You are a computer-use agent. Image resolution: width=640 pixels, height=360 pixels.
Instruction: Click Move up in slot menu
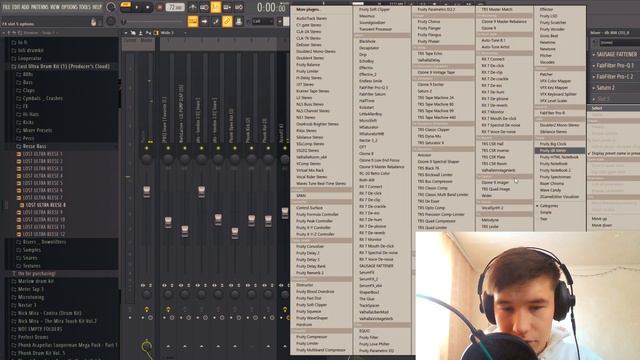[x=599, y=219]
